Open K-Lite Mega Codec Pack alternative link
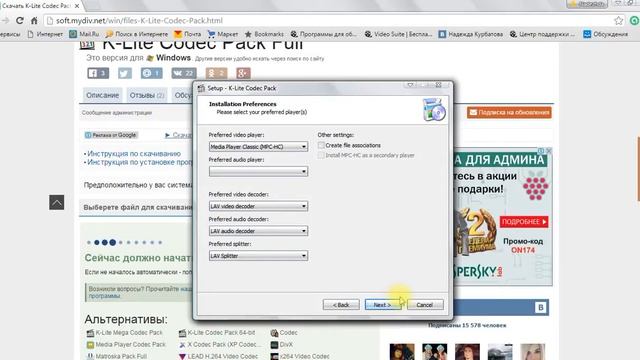 tap(129, 333)
